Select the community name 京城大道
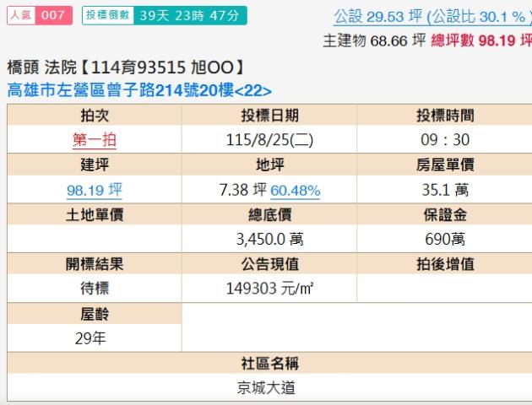The height and width of the screenshot is (405, 532). pos(266,388)
